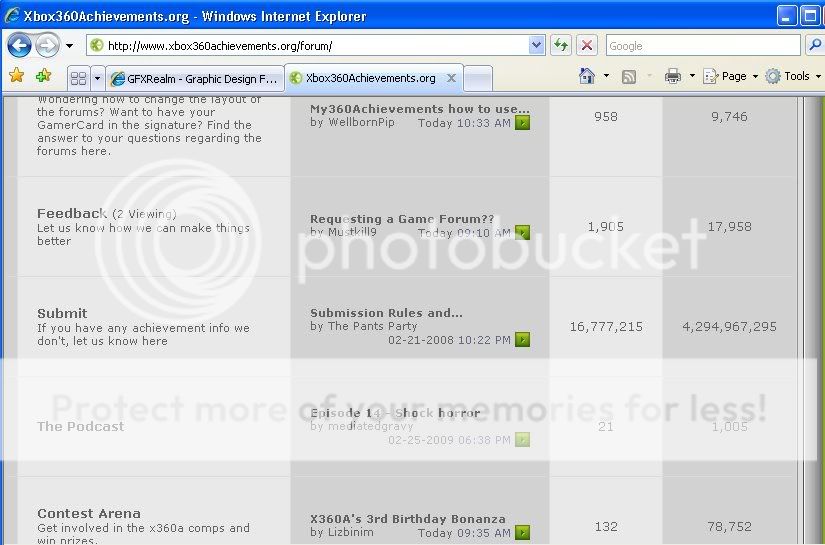Click the Stop loading red X icon
Viewport: 825px width, 545px height.
pyautogui.click(x=587, y=45)
